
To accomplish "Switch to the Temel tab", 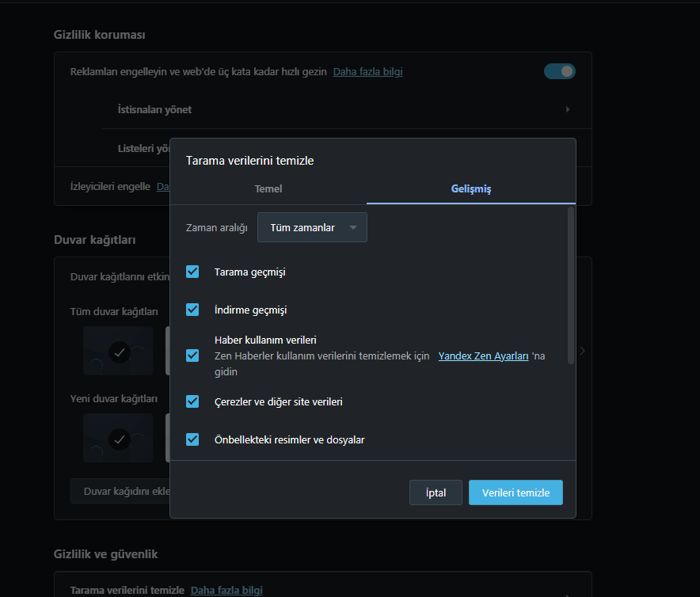I will tap(268, 188).
